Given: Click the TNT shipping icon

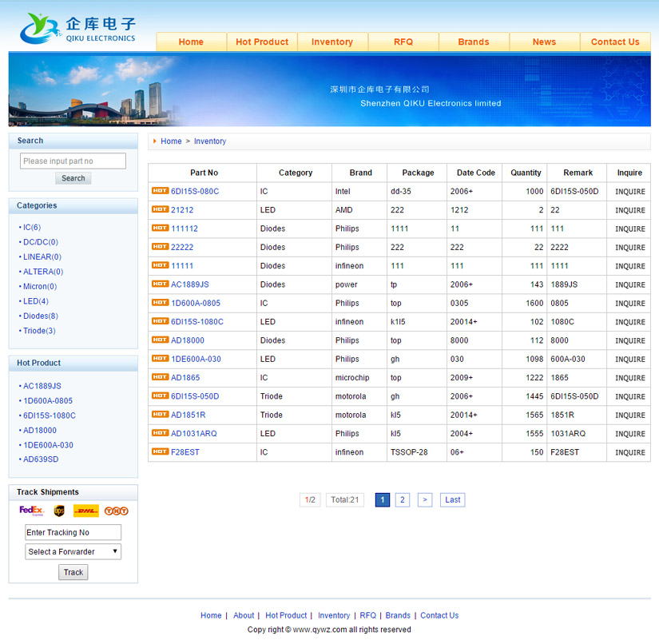Looking at the screenshot, I should 116,511.
